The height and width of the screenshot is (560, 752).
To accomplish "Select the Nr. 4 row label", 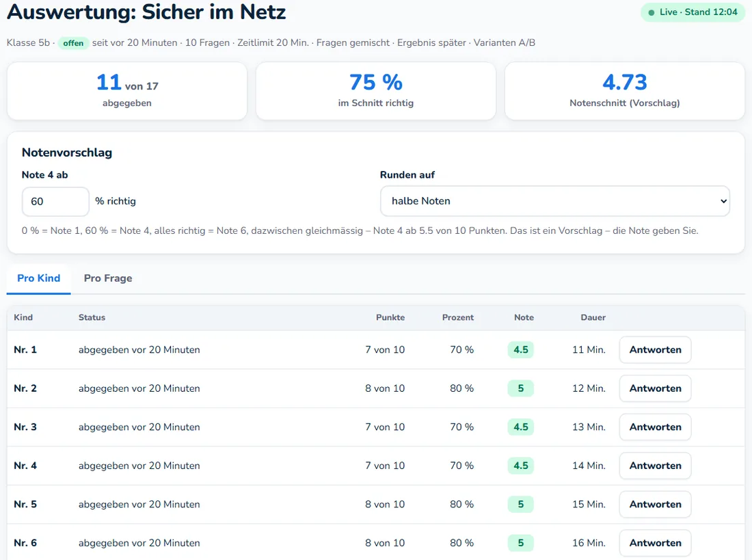I will pos(25,466).
